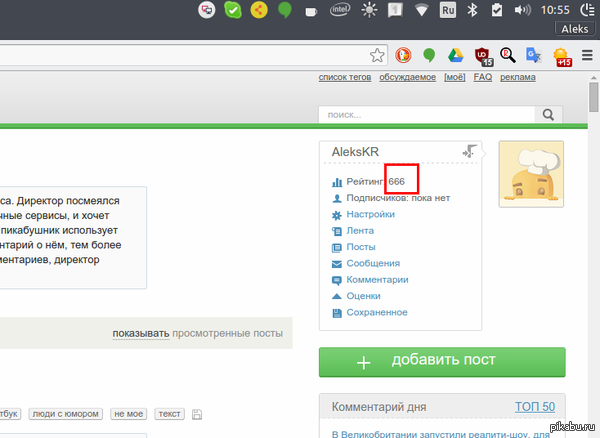Open the DuckDuckGo extension icon
The image size is (600, 438).
click(x=404, y=55)
